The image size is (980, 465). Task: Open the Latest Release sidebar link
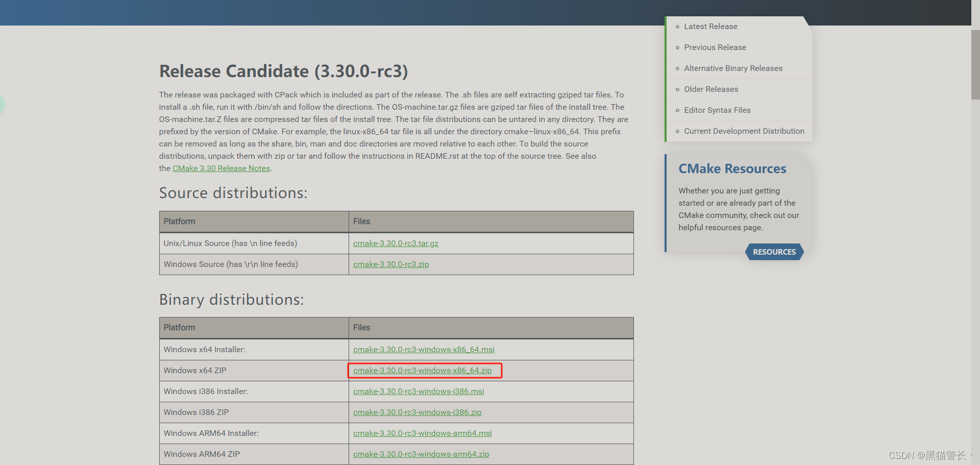[710, 27]
